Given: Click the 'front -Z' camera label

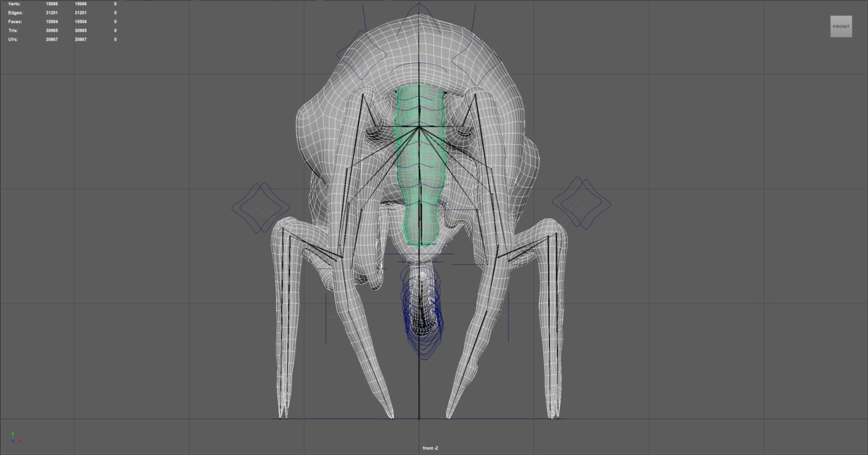Looking at the screenshot, I should [x=431, y=448].
